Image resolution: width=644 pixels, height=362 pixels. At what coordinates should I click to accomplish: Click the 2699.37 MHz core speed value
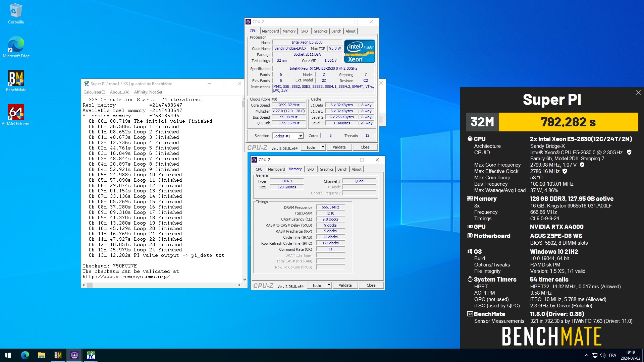click(289, 105)
